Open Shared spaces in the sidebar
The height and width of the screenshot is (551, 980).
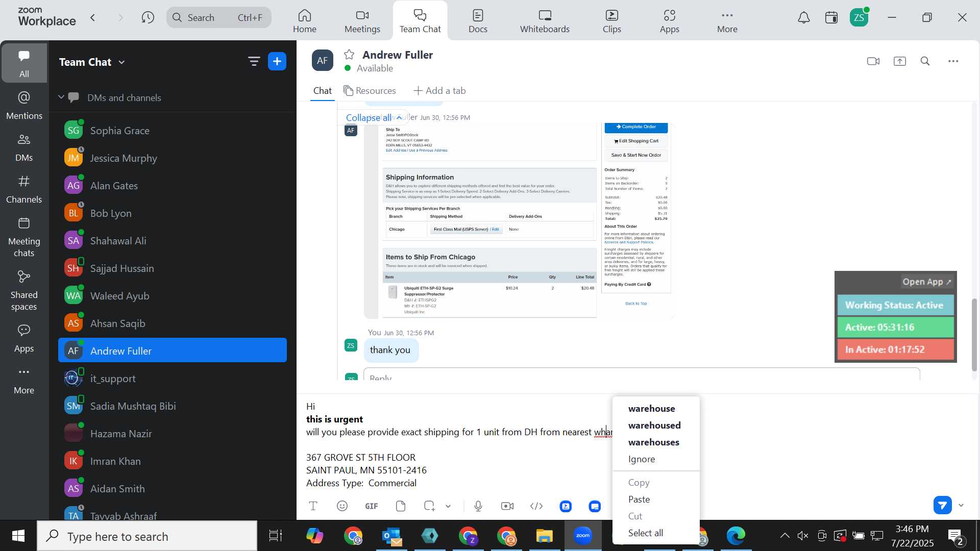click(24, 291)
